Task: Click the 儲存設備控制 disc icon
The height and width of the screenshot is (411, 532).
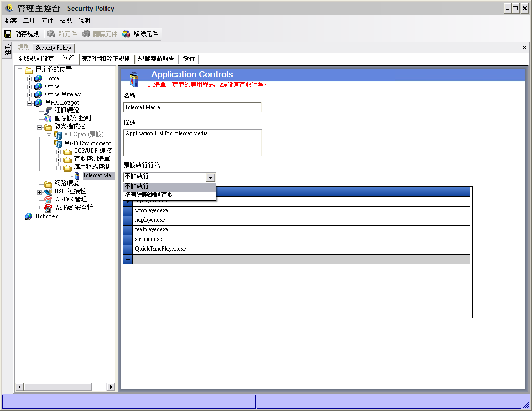Action: 48,118
